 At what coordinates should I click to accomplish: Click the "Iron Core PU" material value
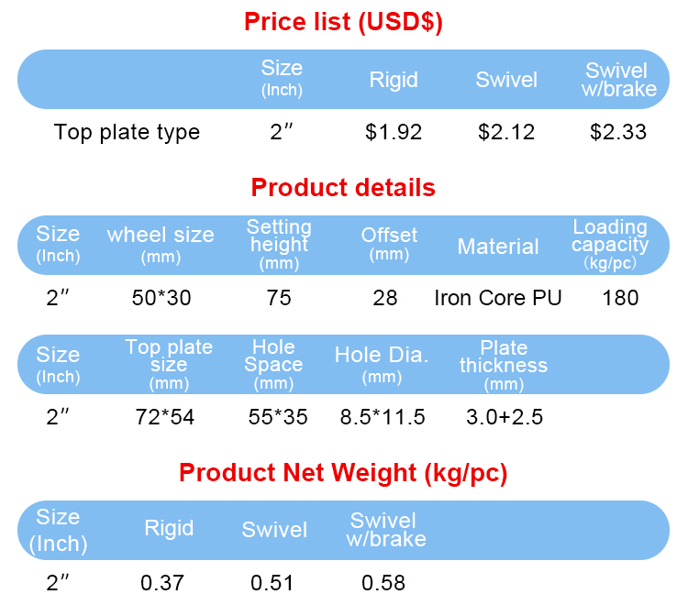[498, 298]
